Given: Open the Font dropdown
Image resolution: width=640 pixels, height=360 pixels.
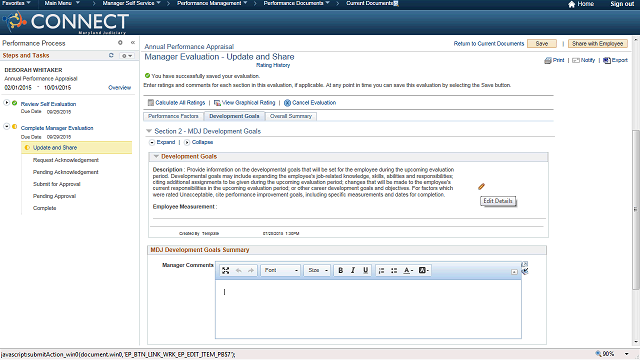Looking at the screenshot, I should point(280,270).
